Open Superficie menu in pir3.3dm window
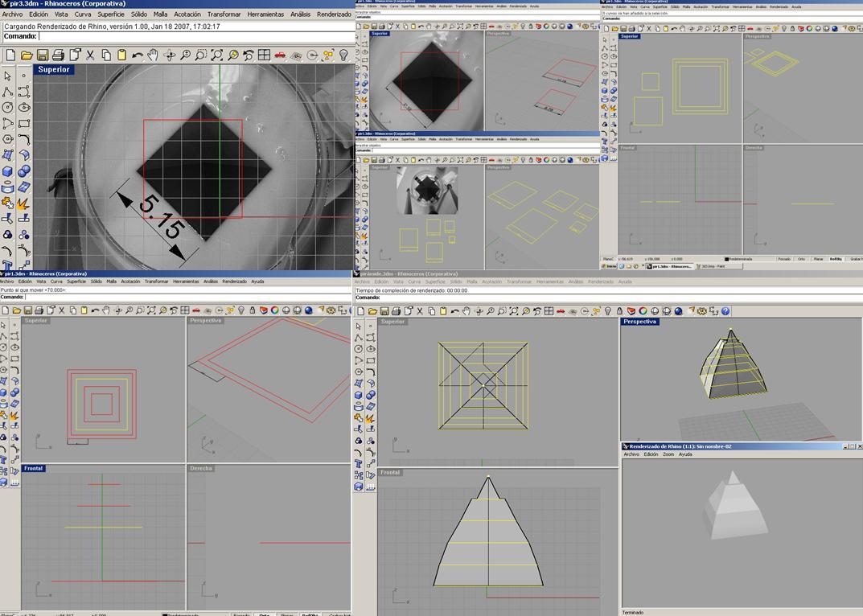The image size is (863, 616). [x=111, y=14]
